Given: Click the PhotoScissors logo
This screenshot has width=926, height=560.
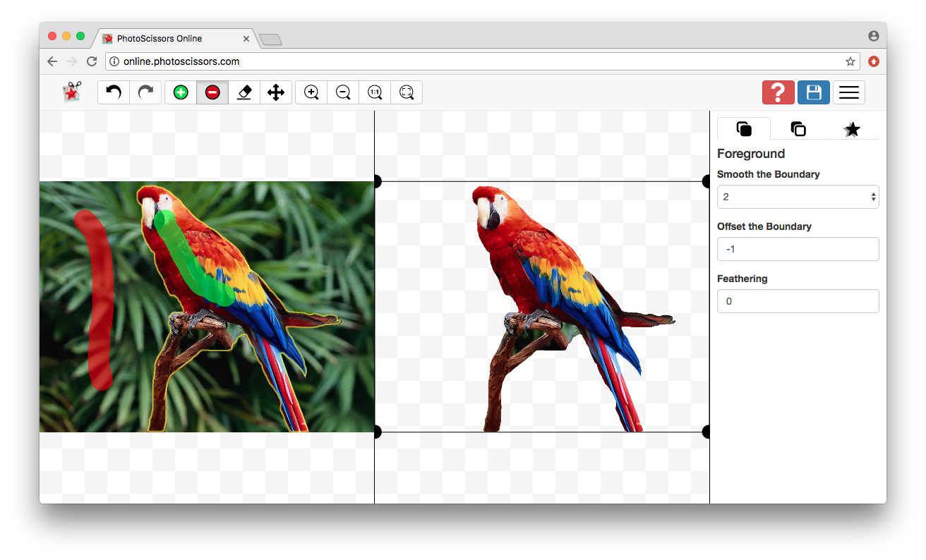Looking at the screenshot, I should [x=71, y=92].
